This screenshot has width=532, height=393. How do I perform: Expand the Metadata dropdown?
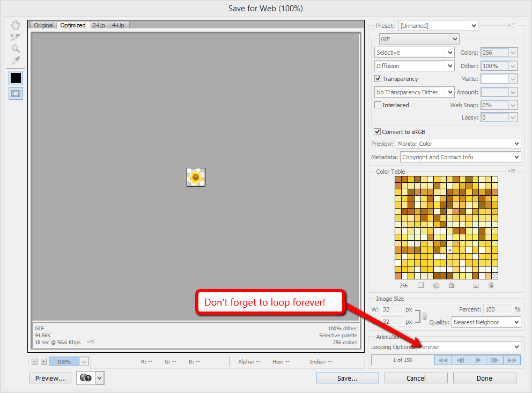(x=460, y=157)
